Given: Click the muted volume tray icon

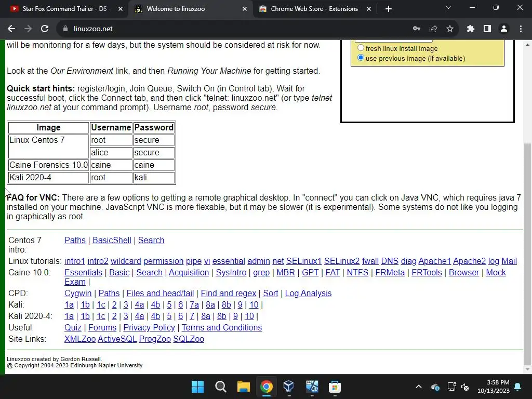Looking at the screenshot, I should 465,387.
